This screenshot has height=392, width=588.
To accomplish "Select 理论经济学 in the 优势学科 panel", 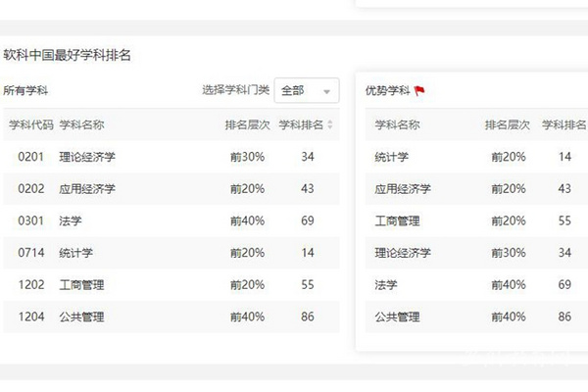I will [x=403, y=253].
